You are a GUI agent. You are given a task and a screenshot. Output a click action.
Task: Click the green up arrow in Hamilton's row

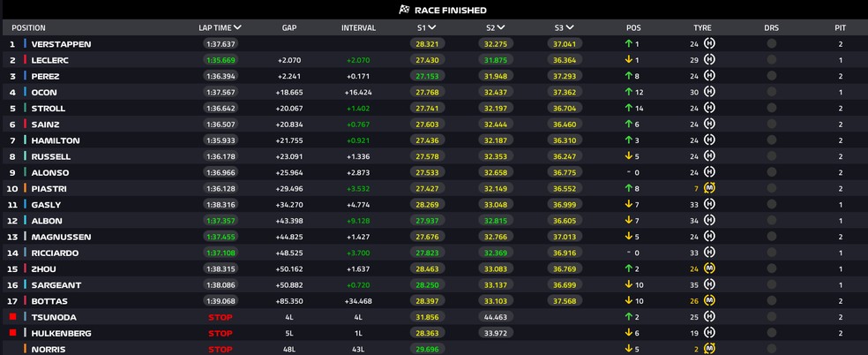click(x=628, y=140)
